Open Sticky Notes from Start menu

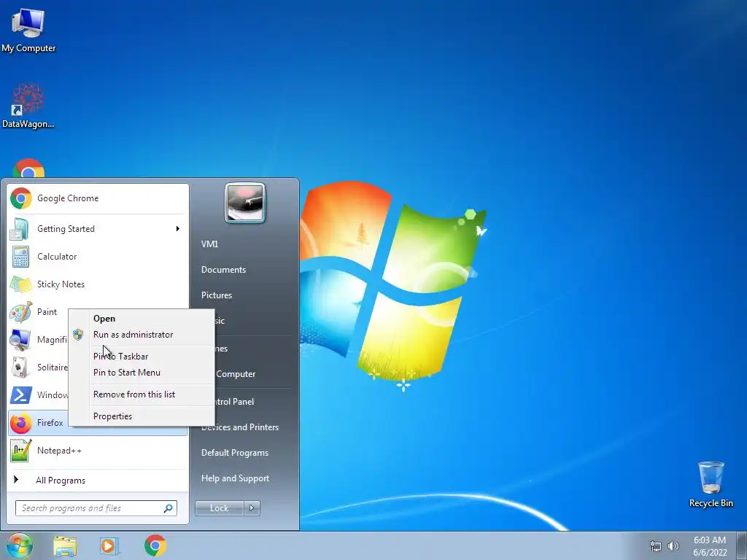tap(98, 284)
